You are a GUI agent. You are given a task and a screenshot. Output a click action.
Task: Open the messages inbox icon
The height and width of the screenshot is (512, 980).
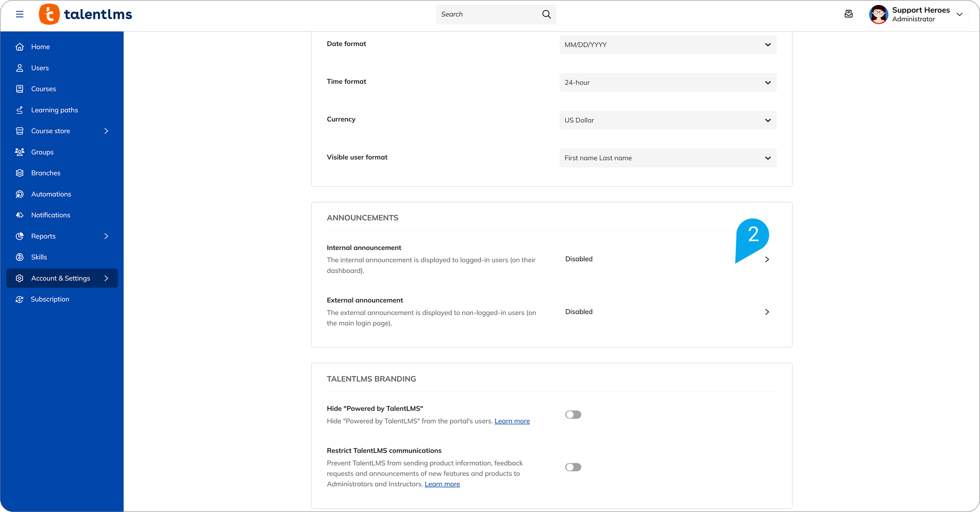coord(848,14)
